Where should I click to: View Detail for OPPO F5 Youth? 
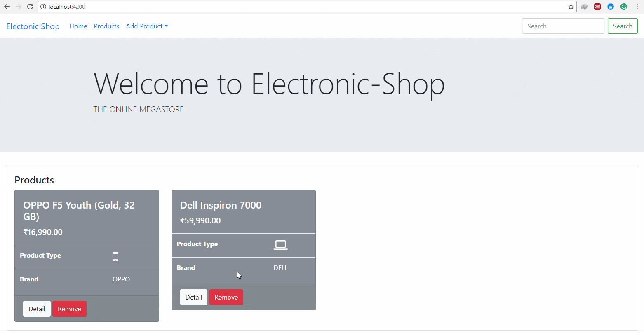(37, 309)
